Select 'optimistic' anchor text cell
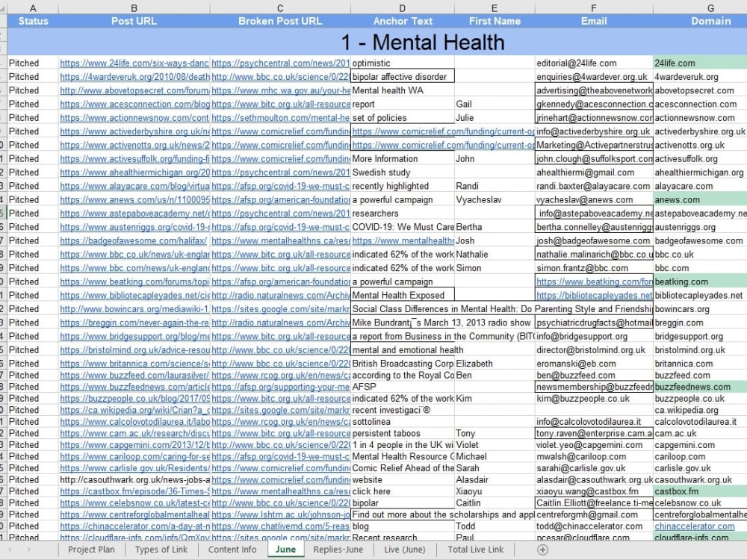The height and width of the screenshot is (560, 747). coord(403,63)
